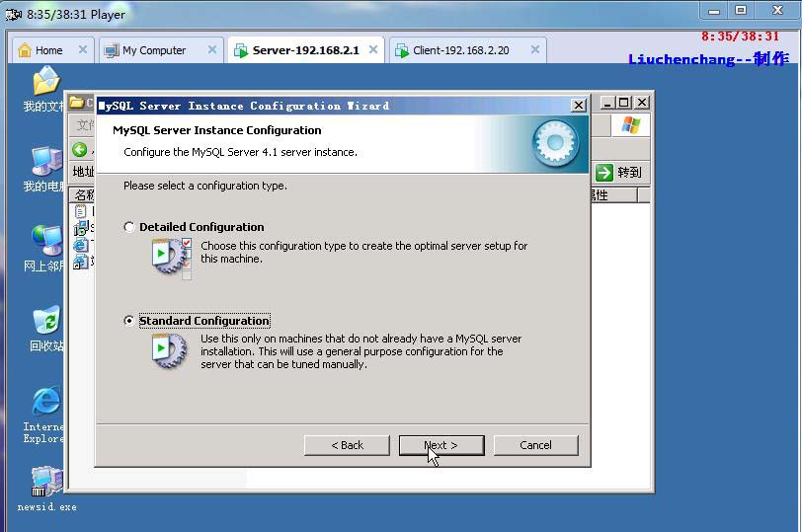Close the background Explorer window
The width and height of the screenshot is (802, 532).
point(641,103)
